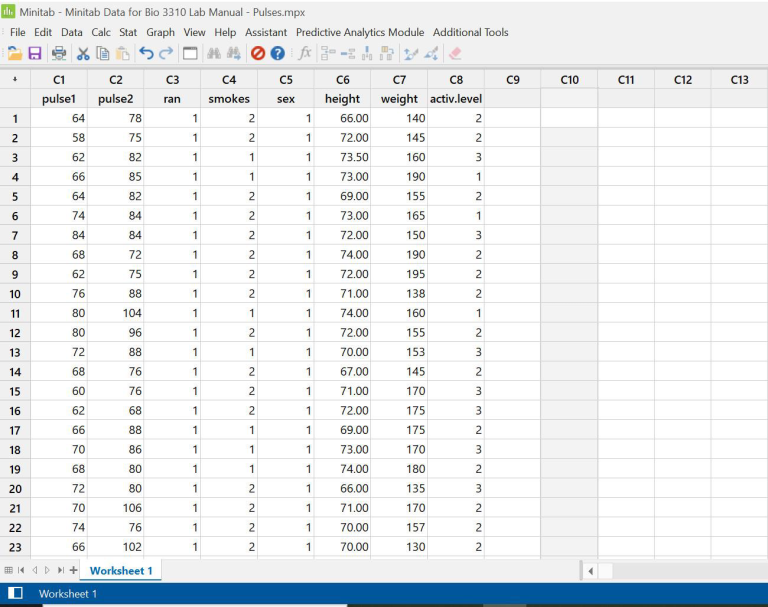The width and height of the screenshot is (768, 607).
Task: Open the Stat menu
Action: [128, 32]
